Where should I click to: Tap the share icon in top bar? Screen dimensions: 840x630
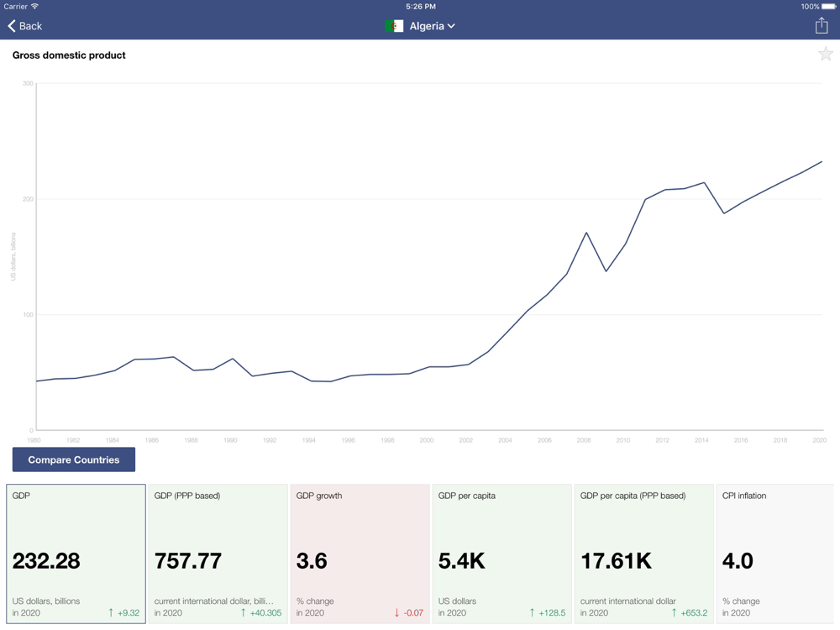(821, 26)
